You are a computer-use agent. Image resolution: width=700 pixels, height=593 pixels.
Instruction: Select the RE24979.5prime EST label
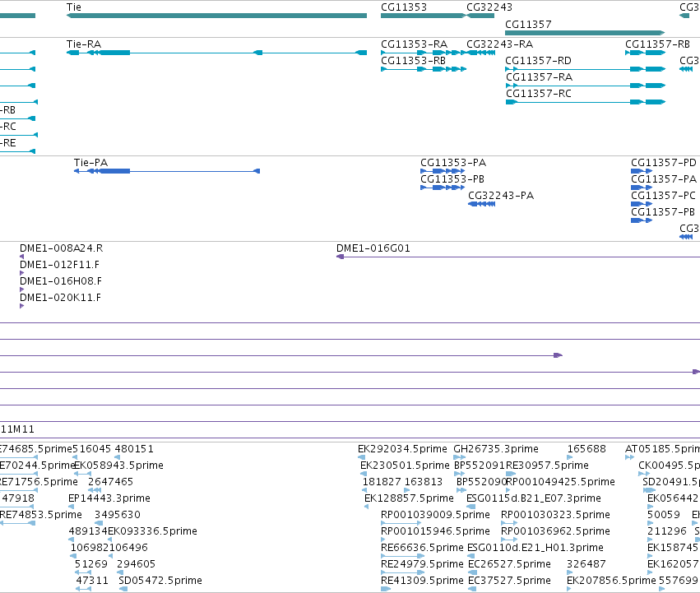click(422, 564)
